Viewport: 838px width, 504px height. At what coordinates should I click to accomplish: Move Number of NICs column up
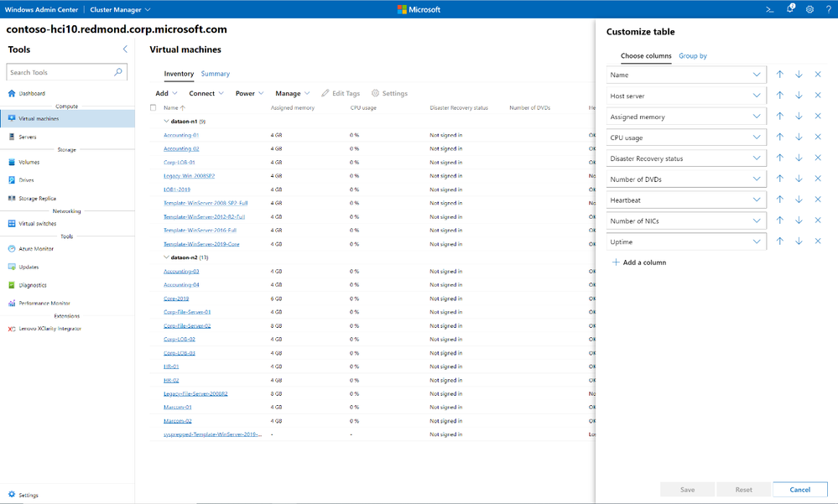780,221
